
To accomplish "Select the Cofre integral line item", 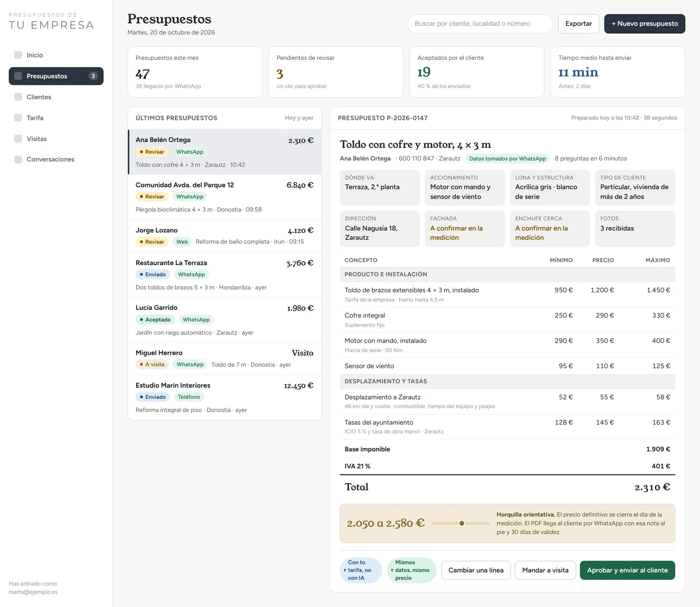I will 507,320.
